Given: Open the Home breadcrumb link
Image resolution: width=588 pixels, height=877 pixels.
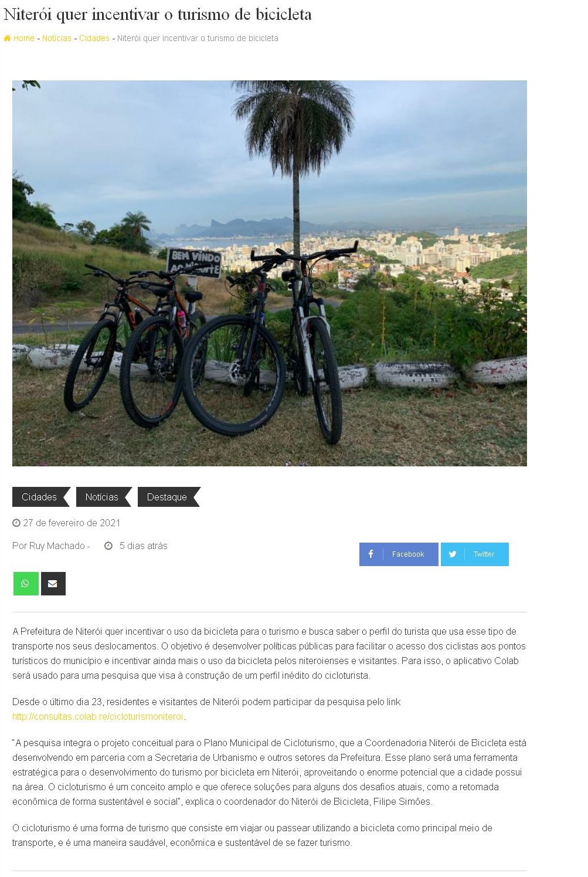Looking at the screenshot, I should 23,39.
